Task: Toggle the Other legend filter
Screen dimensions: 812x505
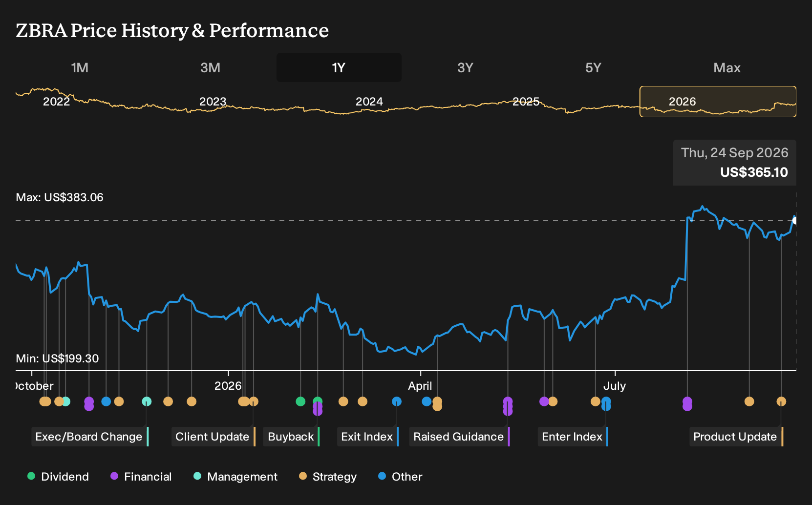Action: pos(400,477)
